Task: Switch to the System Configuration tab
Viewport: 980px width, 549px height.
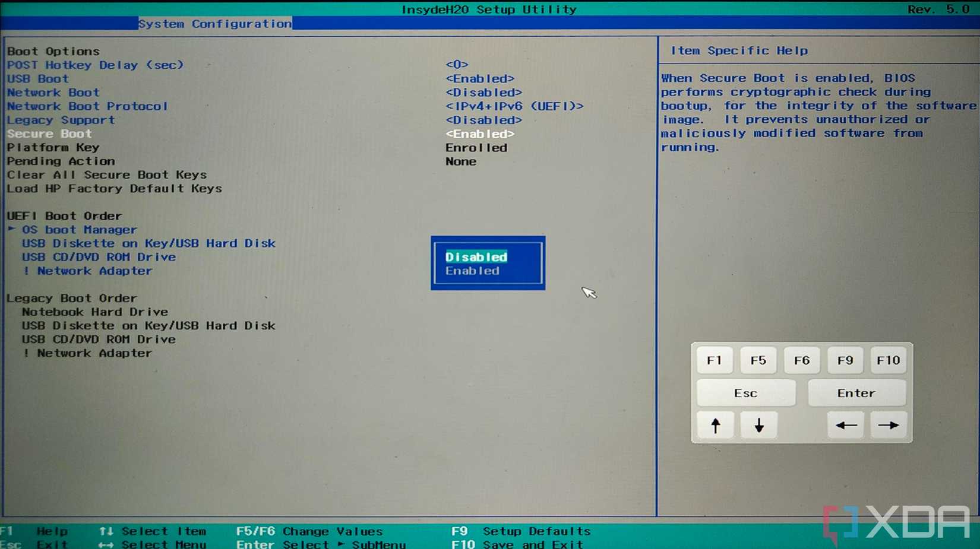Action: point(215,23)
